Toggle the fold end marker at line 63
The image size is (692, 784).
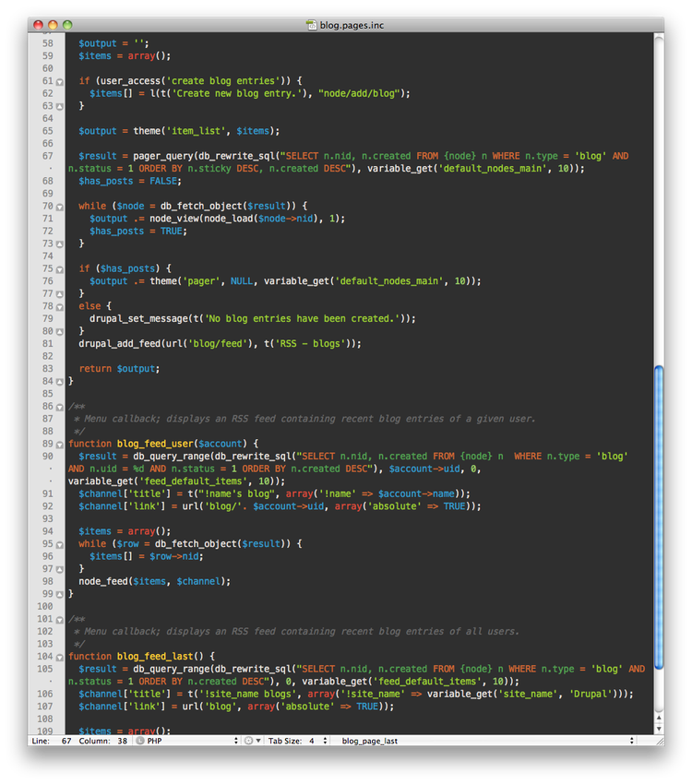(x=59, y=107)
